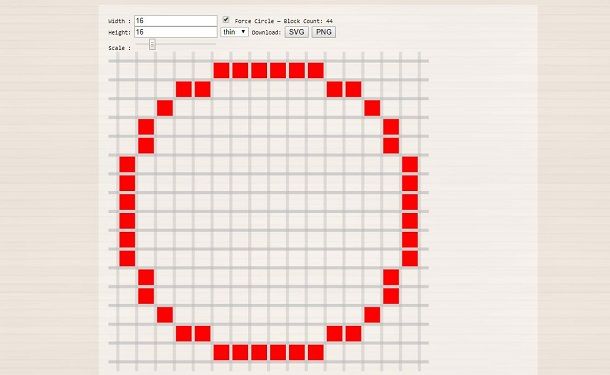Download the circle as PNG
Screen dimensions: 610x375
coord(324,32)
